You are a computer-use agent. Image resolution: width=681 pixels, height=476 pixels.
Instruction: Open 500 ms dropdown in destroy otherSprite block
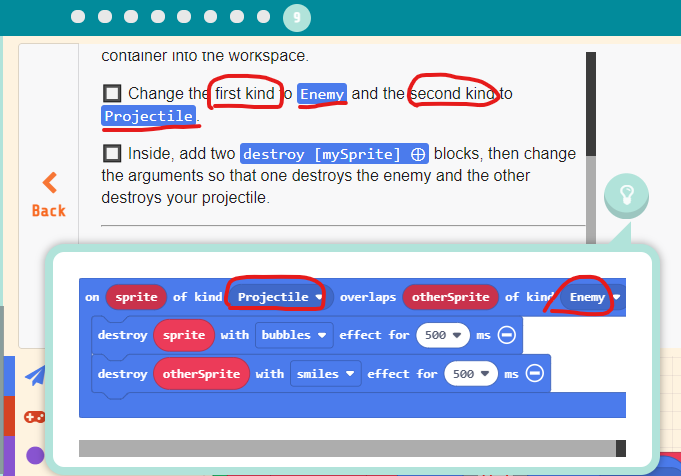[x=471, y=374]
